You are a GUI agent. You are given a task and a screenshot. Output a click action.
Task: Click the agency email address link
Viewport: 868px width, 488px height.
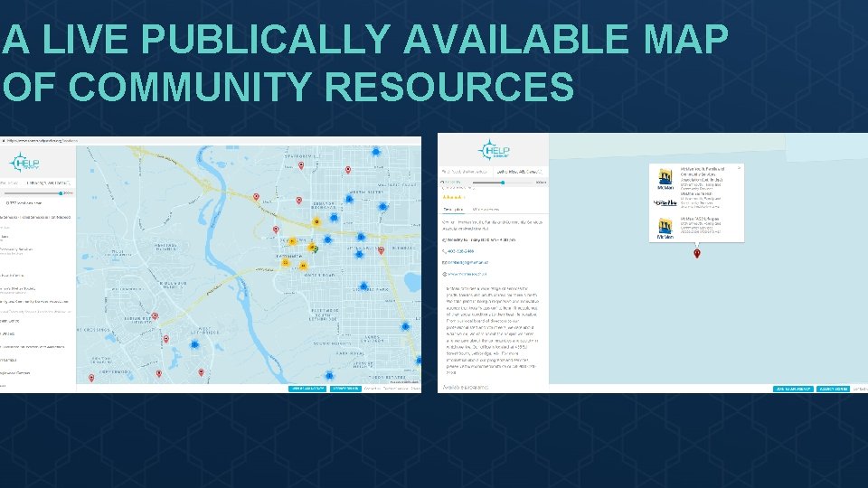(467, 262)
